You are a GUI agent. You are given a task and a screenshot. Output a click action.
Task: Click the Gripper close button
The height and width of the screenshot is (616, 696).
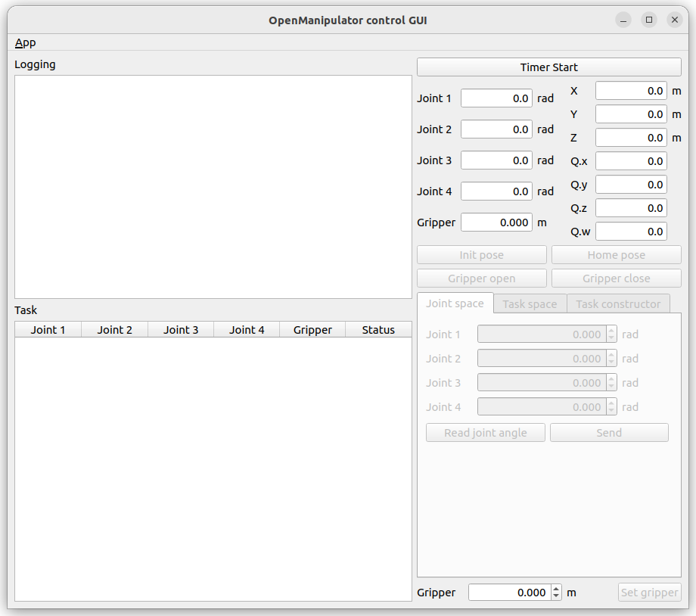(616, 278)
